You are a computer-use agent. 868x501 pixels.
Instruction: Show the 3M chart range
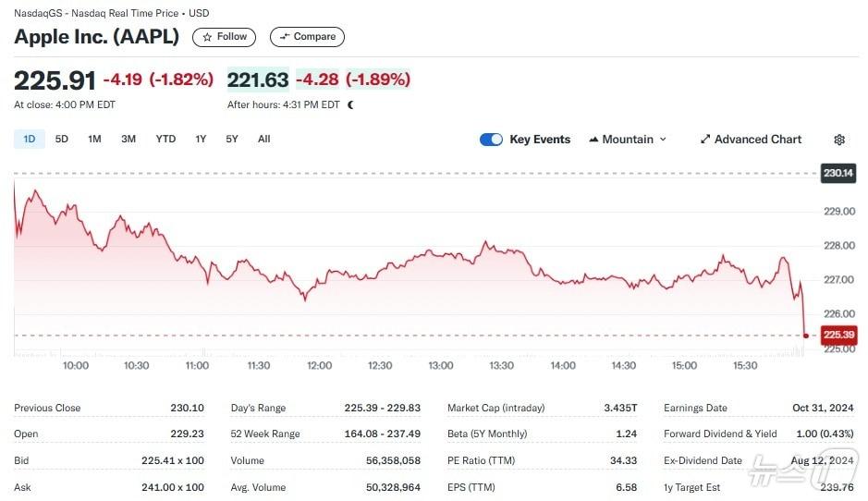pyautogui.click(x=128, y=140)
